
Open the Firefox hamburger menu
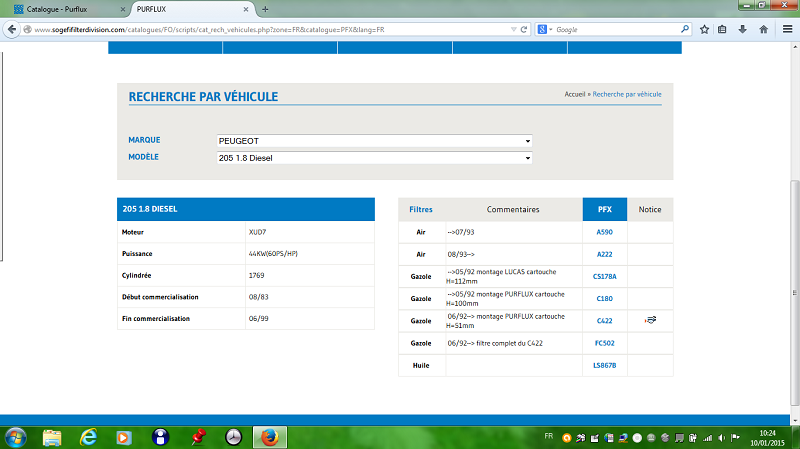click(x=787, y=30)
